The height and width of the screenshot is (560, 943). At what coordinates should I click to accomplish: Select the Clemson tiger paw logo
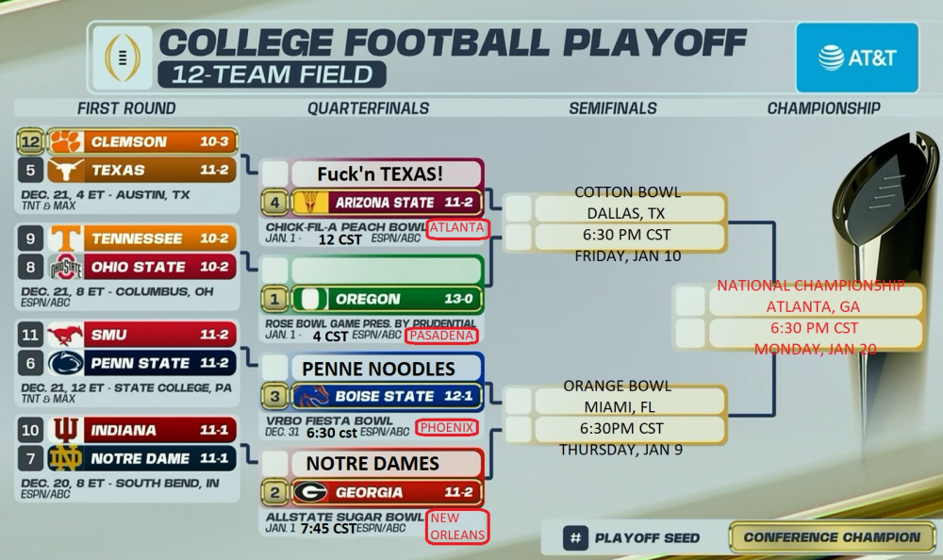coord(66,142)
